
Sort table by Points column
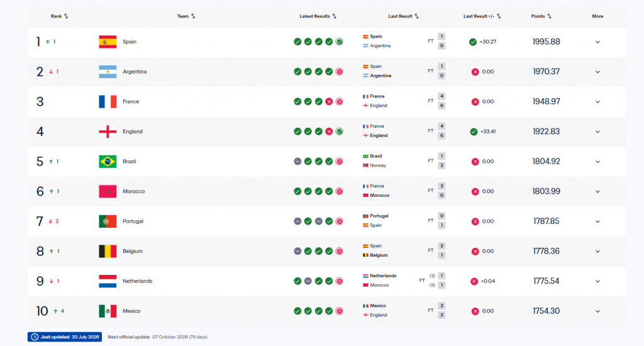coord(541,16)
